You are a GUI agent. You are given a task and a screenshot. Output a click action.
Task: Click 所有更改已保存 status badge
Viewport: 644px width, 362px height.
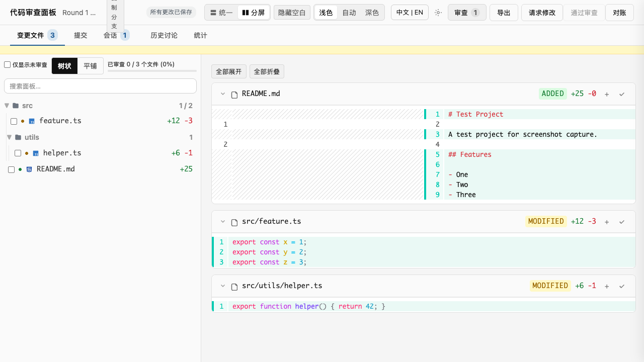171,12
